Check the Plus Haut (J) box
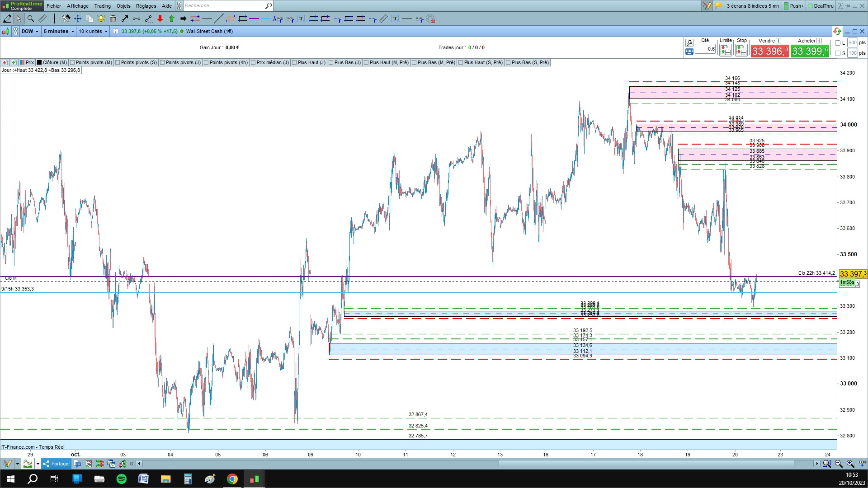868x488 pixels. (294, 62)
